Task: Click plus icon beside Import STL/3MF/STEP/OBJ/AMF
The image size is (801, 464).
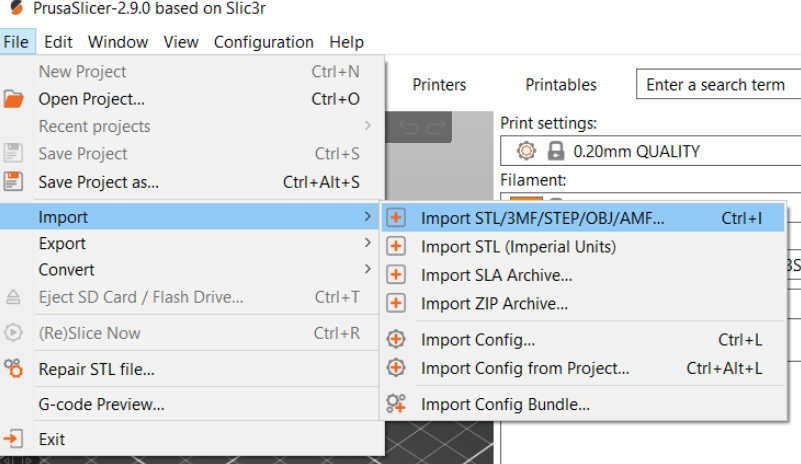Action: click(x=396, y=218)
